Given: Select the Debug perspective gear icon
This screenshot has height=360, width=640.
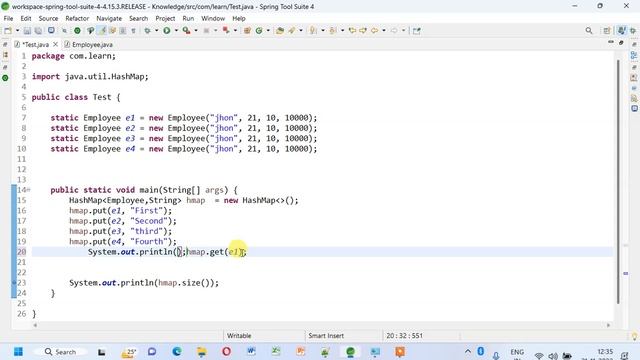Looking at the screenshot, I should coord(633,31).
